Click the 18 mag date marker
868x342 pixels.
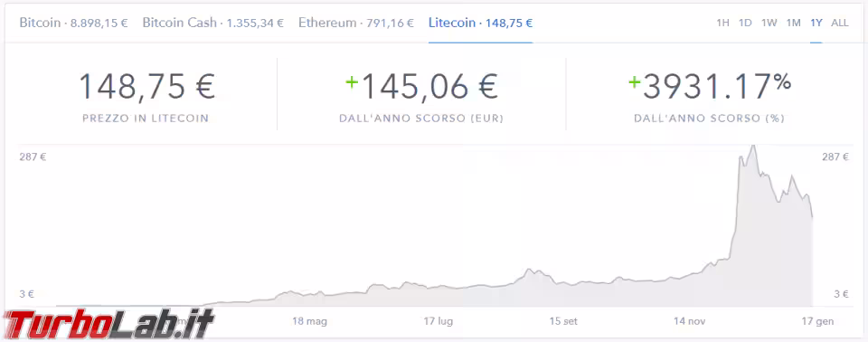click(x=309, y=321)
